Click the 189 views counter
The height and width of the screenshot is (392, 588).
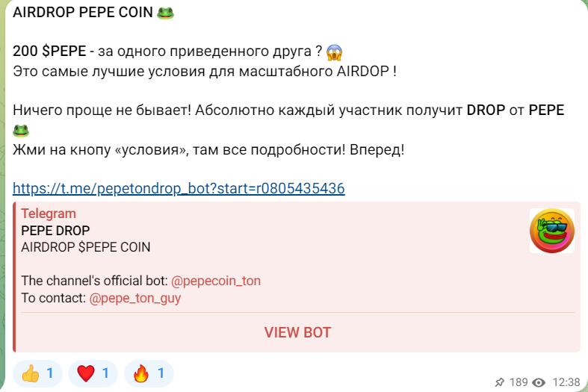point(519,382)
